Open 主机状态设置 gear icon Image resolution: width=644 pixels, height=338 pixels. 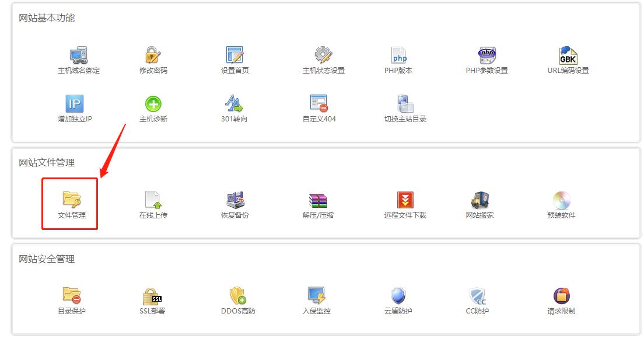coord(323,55)
